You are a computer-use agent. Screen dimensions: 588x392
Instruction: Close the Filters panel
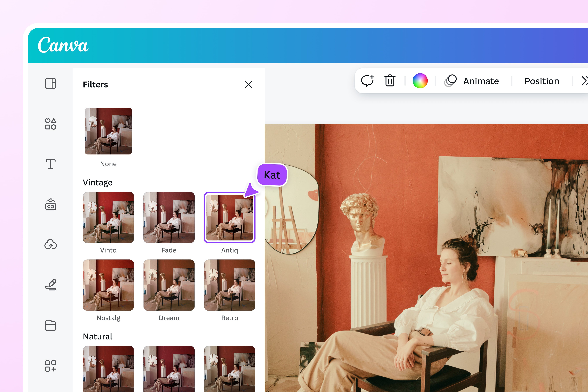[x=249, y=84]
